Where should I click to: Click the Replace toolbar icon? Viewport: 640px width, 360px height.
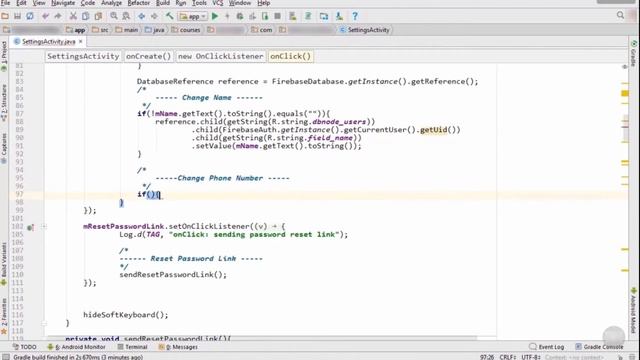click(x=126, y=16)
